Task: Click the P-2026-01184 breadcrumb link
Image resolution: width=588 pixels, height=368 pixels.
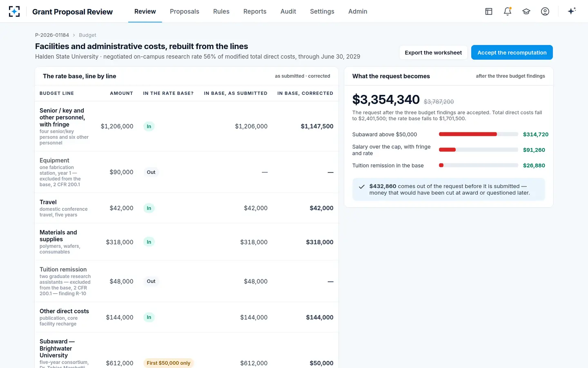Action: coord(52,35)
